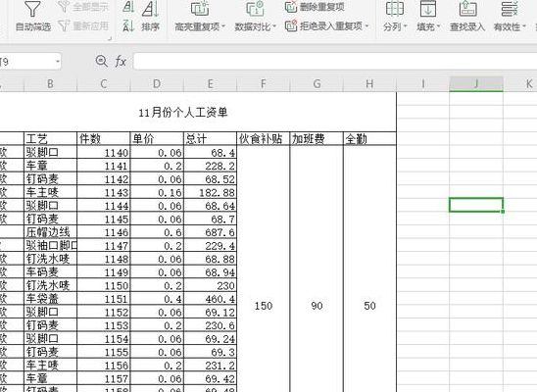Expand the 数据对比 dropdown arrow
Viewport: 537px width, 392px height.
click(274, 26)
